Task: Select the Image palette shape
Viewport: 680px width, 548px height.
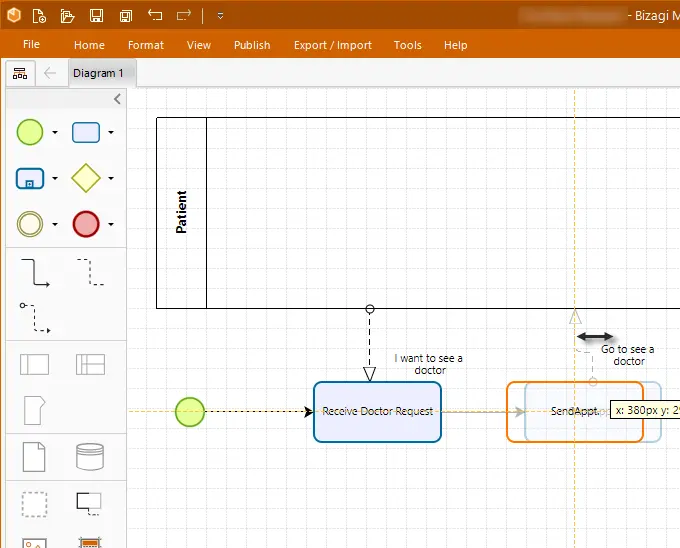Action: pyautogui.click(x=34, y=543)
